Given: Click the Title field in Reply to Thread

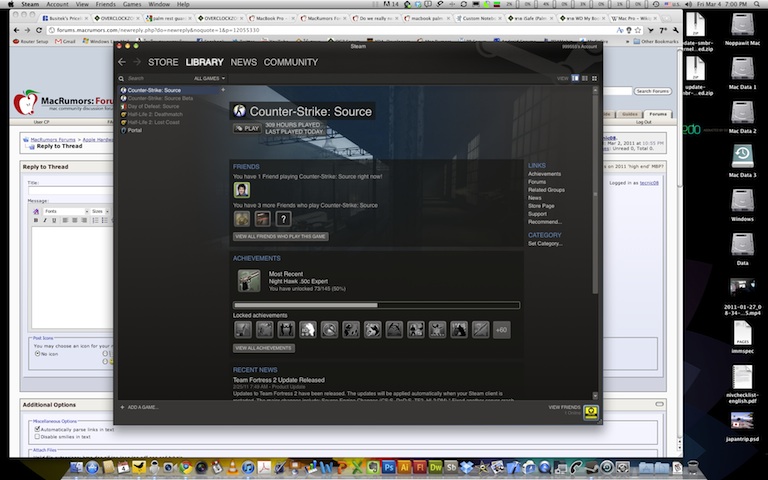Looking at the screenshot, I should tap(71, 191).
